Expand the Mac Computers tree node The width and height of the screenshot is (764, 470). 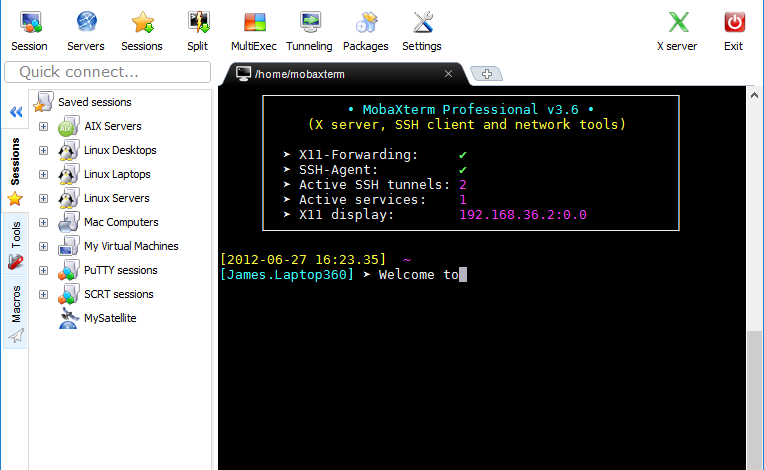click(43, 222)
